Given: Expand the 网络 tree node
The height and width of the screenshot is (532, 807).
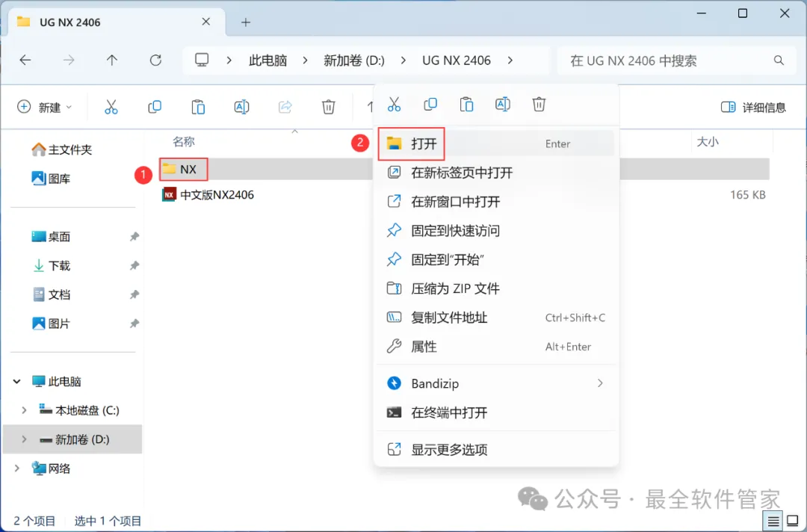Looking at the screenshot, I should pos(17,468).
